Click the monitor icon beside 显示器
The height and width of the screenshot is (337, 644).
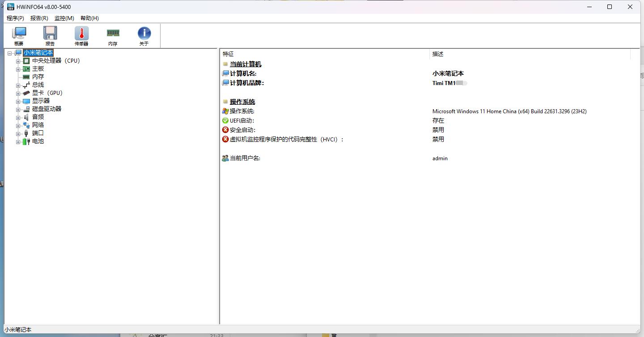pos(26,101)
